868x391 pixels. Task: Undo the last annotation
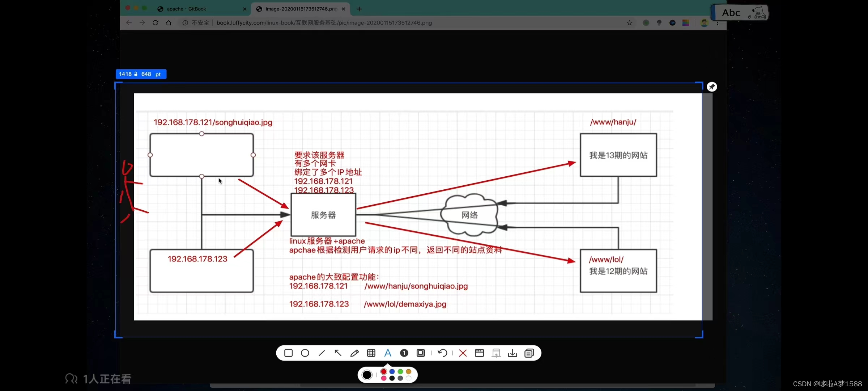pos(442,353)
